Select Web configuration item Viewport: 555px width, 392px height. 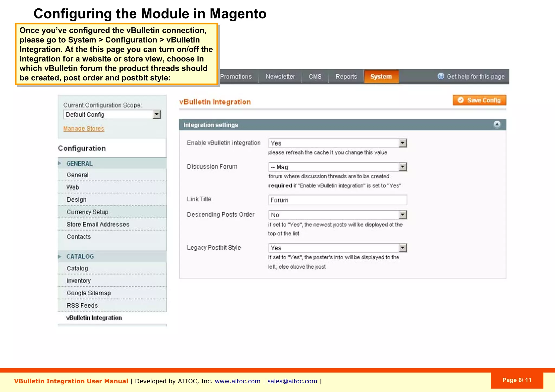coord(112,187)
